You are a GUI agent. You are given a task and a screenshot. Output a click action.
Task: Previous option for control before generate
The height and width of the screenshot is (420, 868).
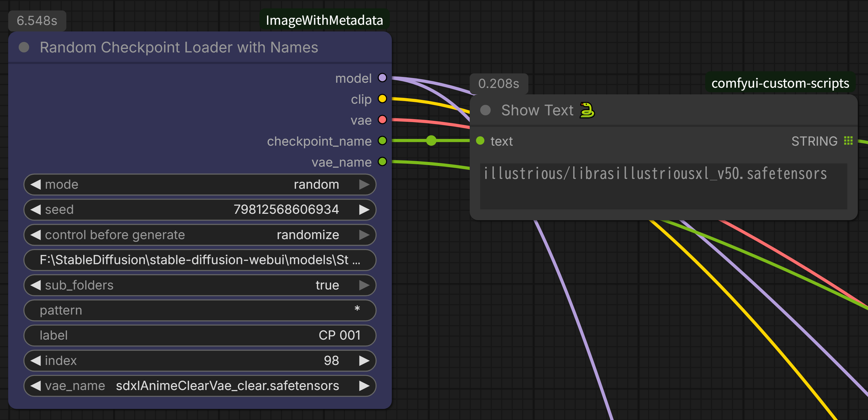(35, 235)
